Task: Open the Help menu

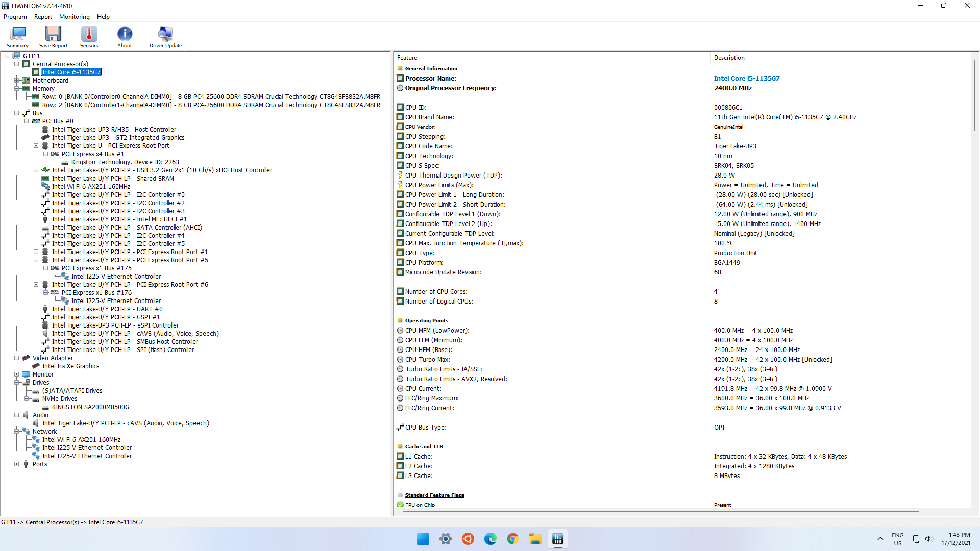Action: pos(103,17)
